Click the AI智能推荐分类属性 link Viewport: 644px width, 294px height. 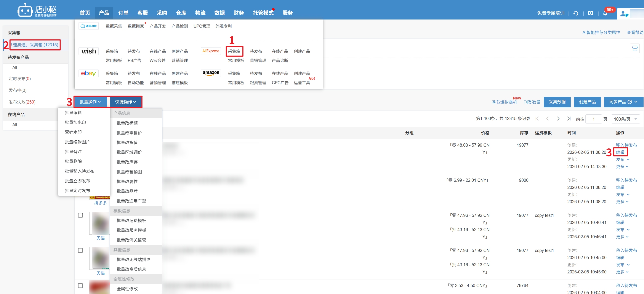coord(601,32)
